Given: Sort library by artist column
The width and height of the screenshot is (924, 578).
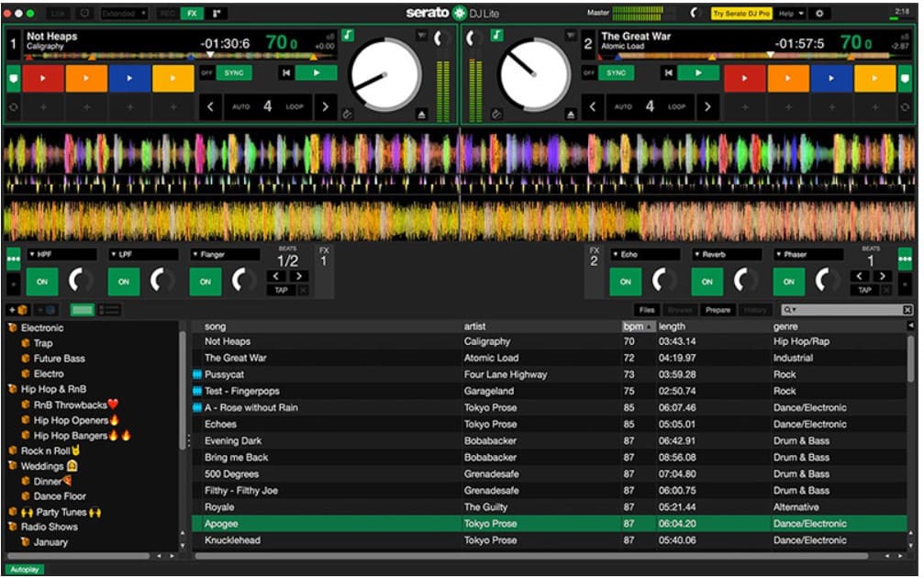Looking at the screenshot, I should point(475,327).
